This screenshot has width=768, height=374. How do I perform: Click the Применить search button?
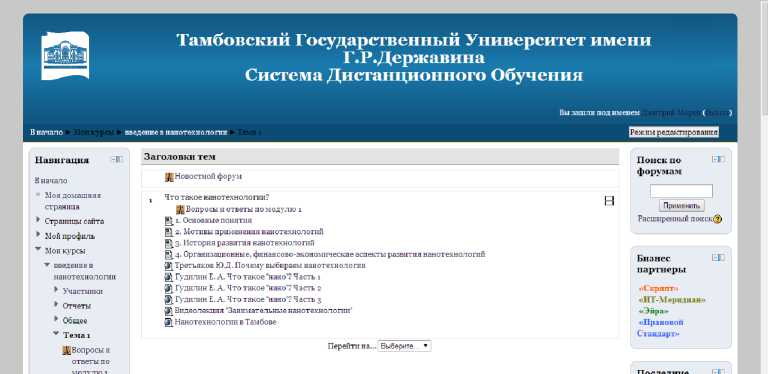682,206
